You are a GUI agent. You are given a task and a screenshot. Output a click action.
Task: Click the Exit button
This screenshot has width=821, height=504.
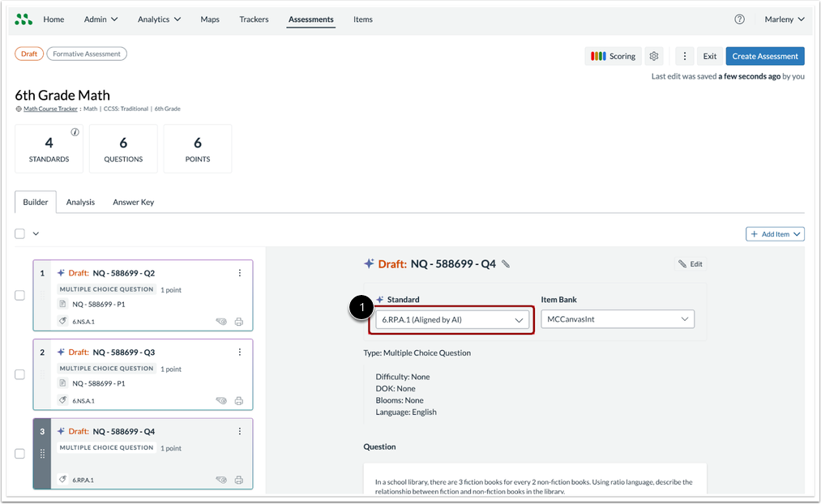[710, 56]
